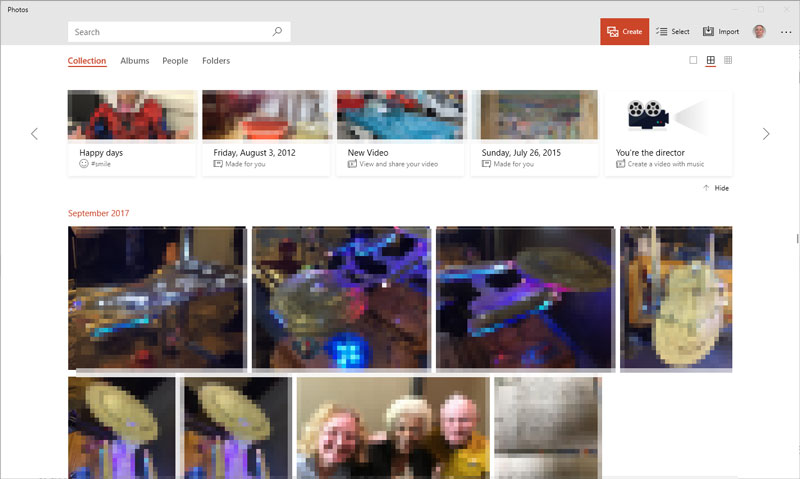Switch to medium grid view
Viewport: 800px width, 479px height.
[711, 61]
